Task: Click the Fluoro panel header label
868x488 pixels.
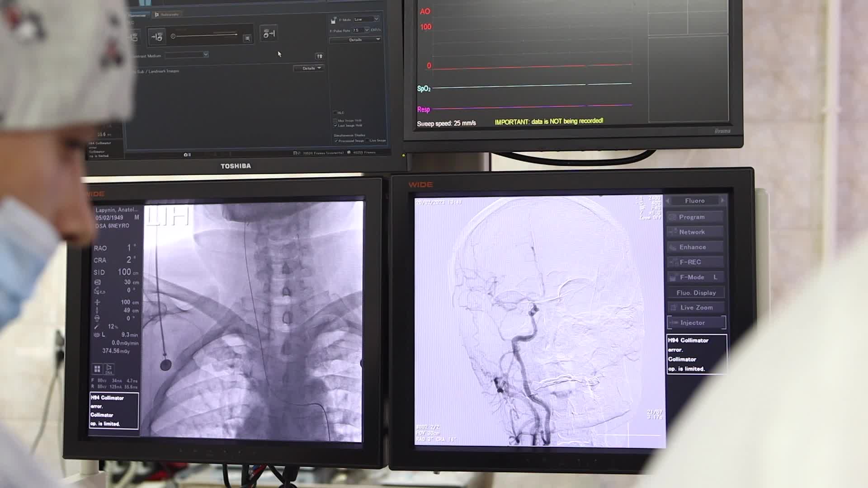Action: coord(695,201)
